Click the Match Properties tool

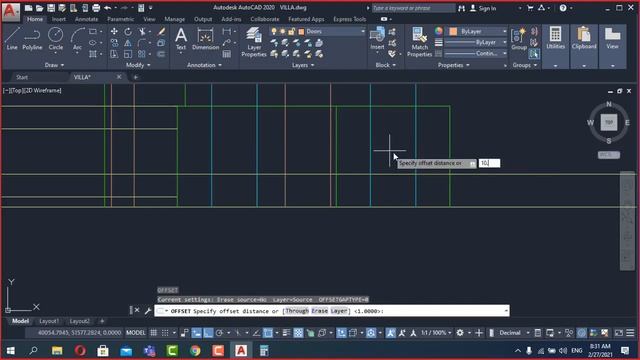click(x=419, y=42)
